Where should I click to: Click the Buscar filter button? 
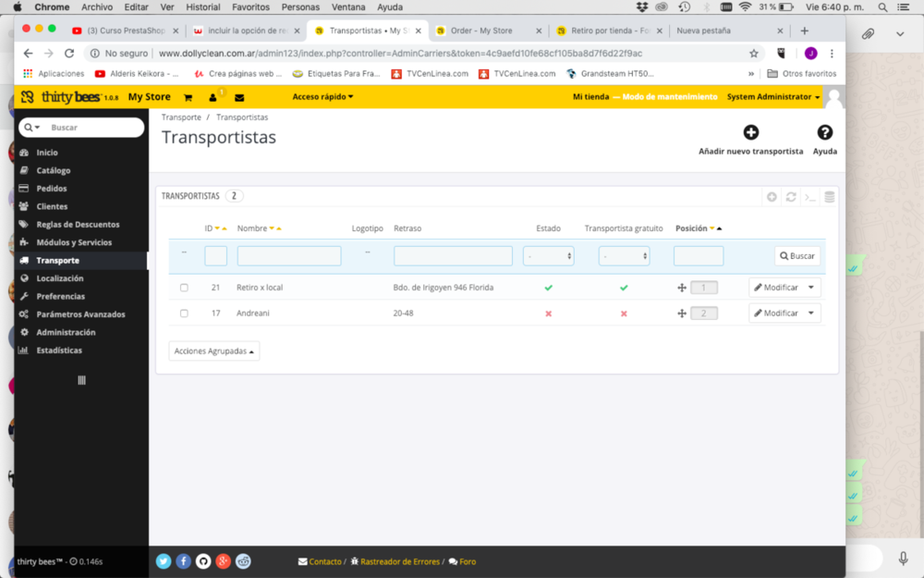tap(796, 256)
